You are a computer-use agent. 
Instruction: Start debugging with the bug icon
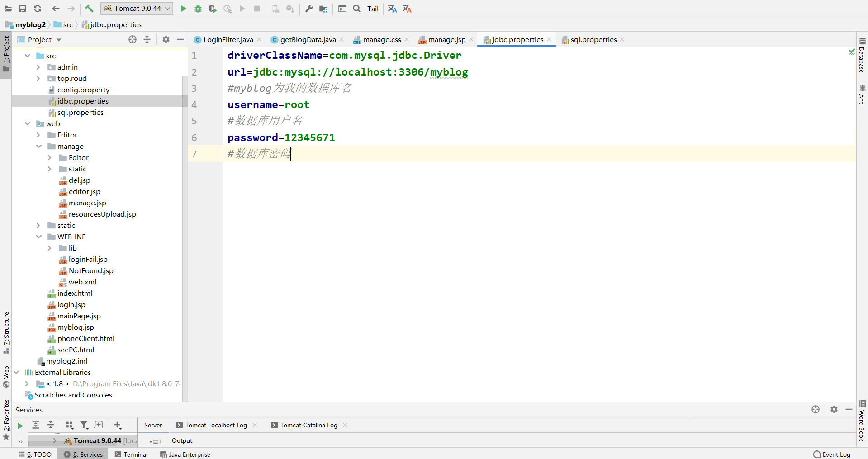pyautogui.click(x=198, y=9)
